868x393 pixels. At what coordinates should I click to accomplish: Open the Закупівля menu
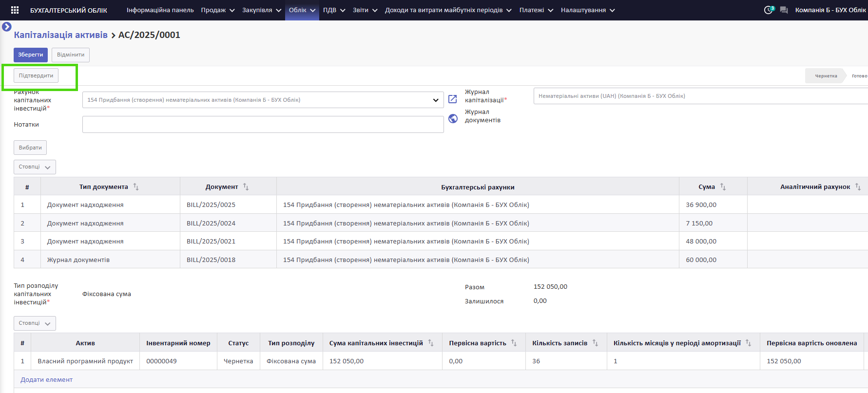[x=262, y=10]
